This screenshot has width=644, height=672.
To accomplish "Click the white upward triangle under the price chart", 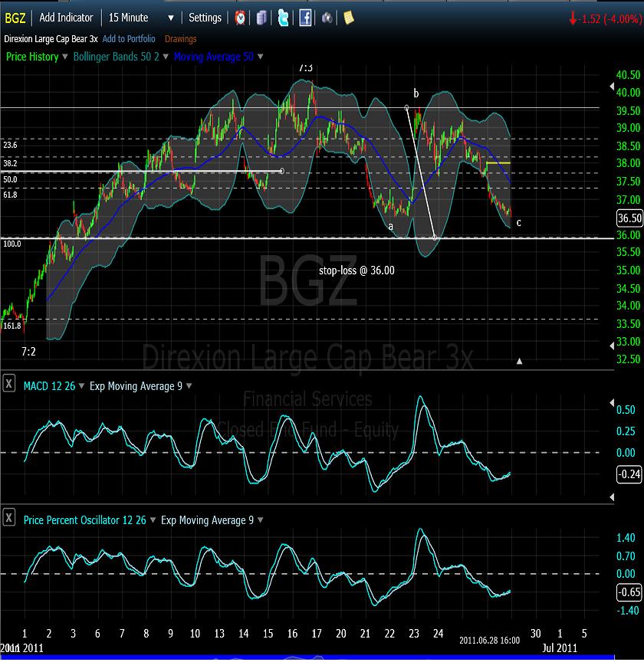I will click(519, 361).
